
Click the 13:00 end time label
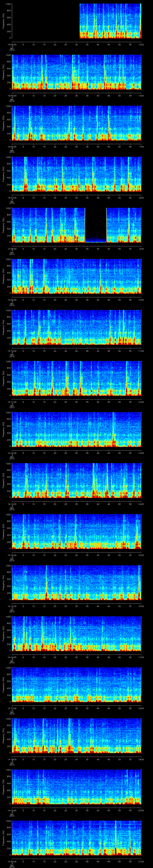[x=141, y=453]
